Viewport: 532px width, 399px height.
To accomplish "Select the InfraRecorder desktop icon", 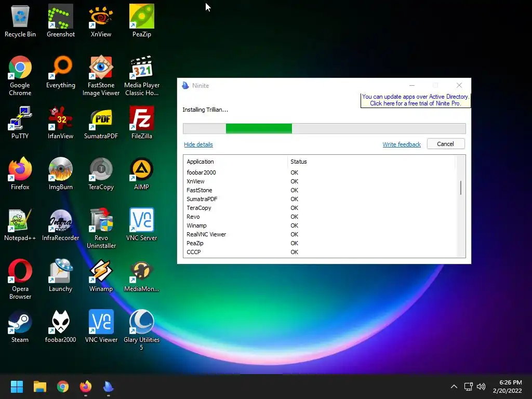I will (60, 224).
